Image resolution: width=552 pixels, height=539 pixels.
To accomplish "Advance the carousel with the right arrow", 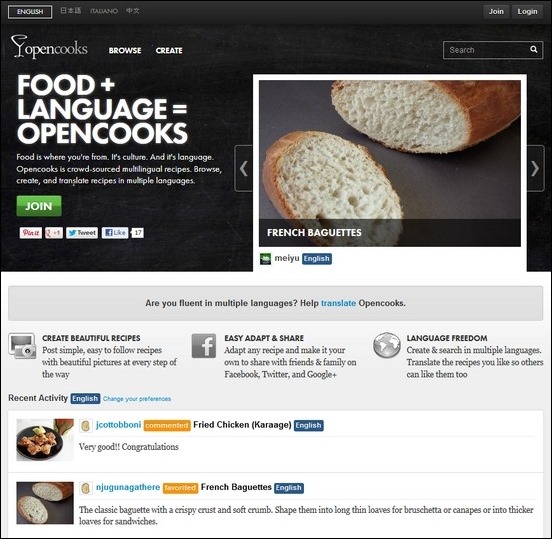I will click(x=535, y=168).
